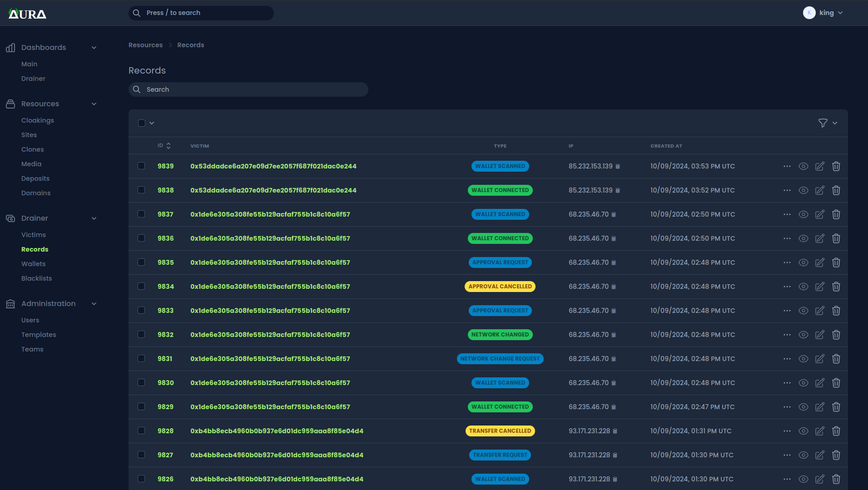This screenshot has width=868, height=490.
Task: Collapse the Administration sidebar section
Action: click(94, 304)
